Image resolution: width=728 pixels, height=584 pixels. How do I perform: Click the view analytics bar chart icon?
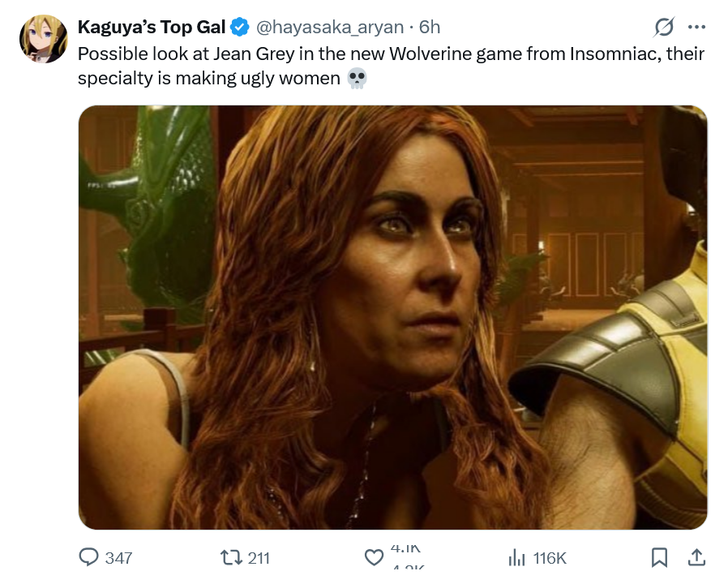[516, 557]
